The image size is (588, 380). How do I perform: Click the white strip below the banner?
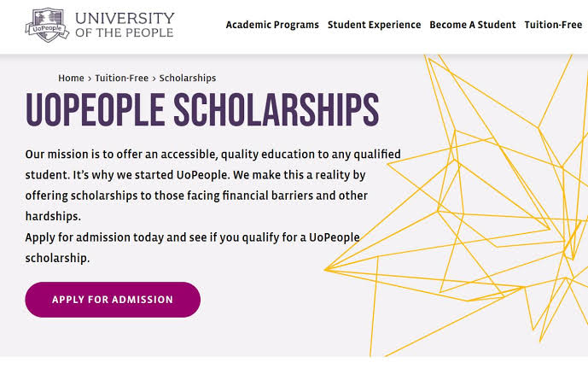tap(256, 369)
